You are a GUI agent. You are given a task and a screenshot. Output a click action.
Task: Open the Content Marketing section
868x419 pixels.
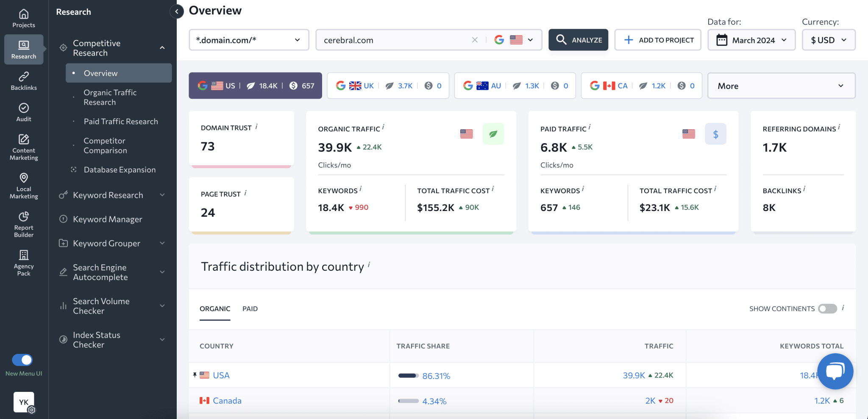pos(24,147)
